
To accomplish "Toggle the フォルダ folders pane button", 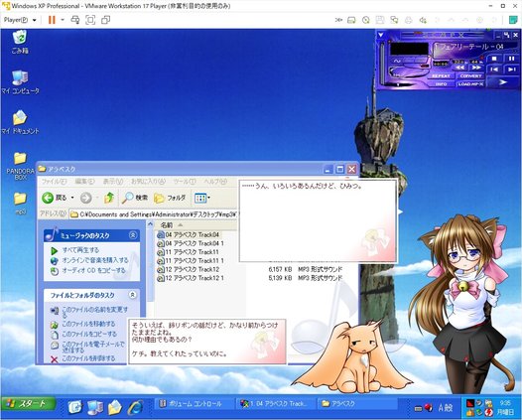I will 170,198.
